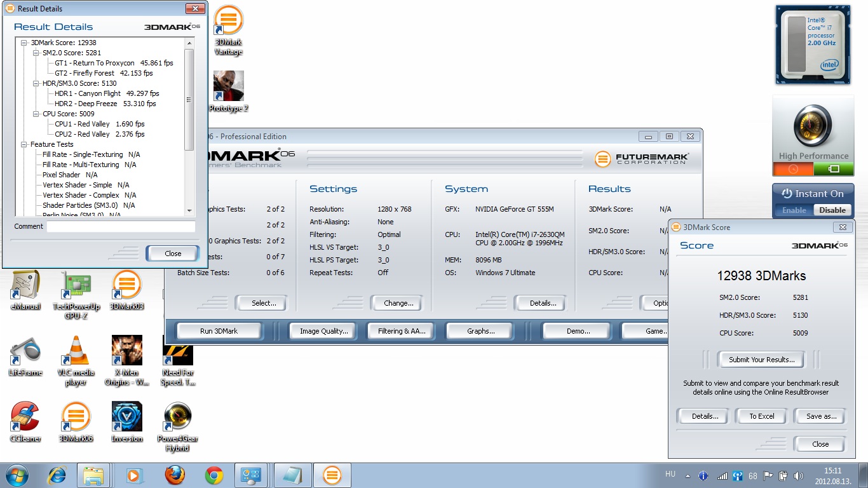
Task: Open Internet Explorer from the taskbar
Action: [x=58, y=475]
